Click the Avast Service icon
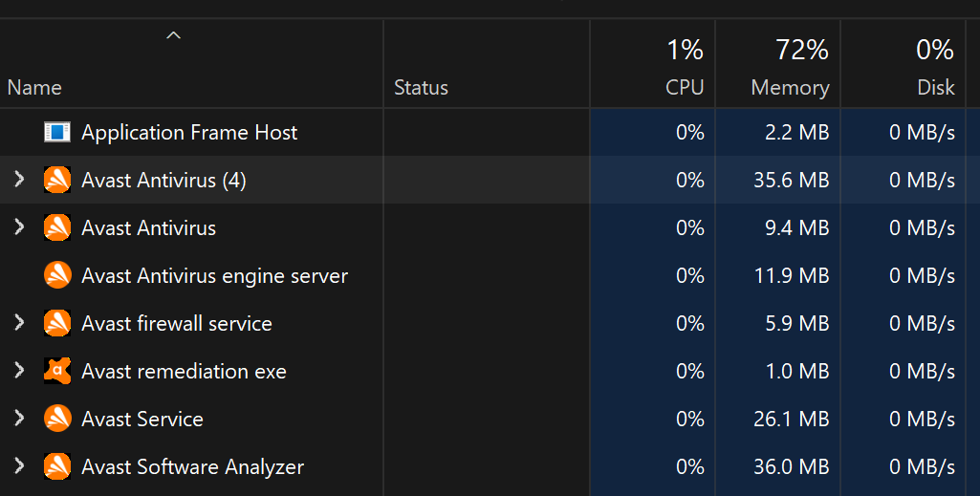Image resolution: width=980 pixels, height=496 pixels. pyautogui.click(x=56, y=420)
